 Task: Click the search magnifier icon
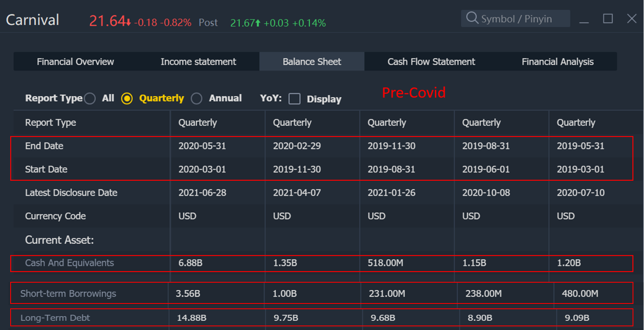coord(472,18)
